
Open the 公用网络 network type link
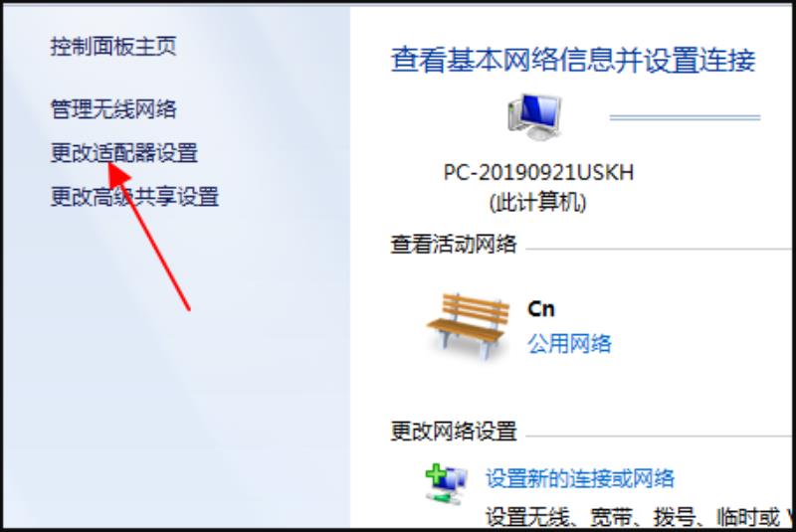569,344
